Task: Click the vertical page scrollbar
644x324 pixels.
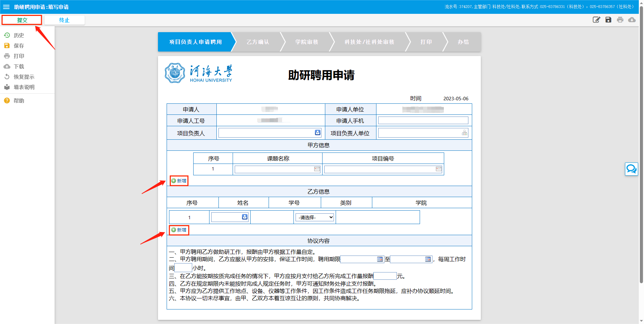Action: (x=641, y=145)
